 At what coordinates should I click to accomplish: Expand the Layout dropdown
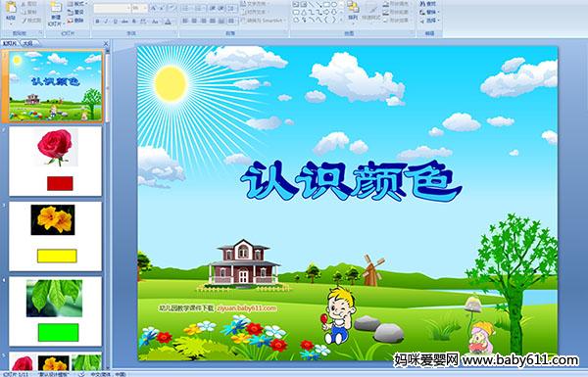pos(76,4)
